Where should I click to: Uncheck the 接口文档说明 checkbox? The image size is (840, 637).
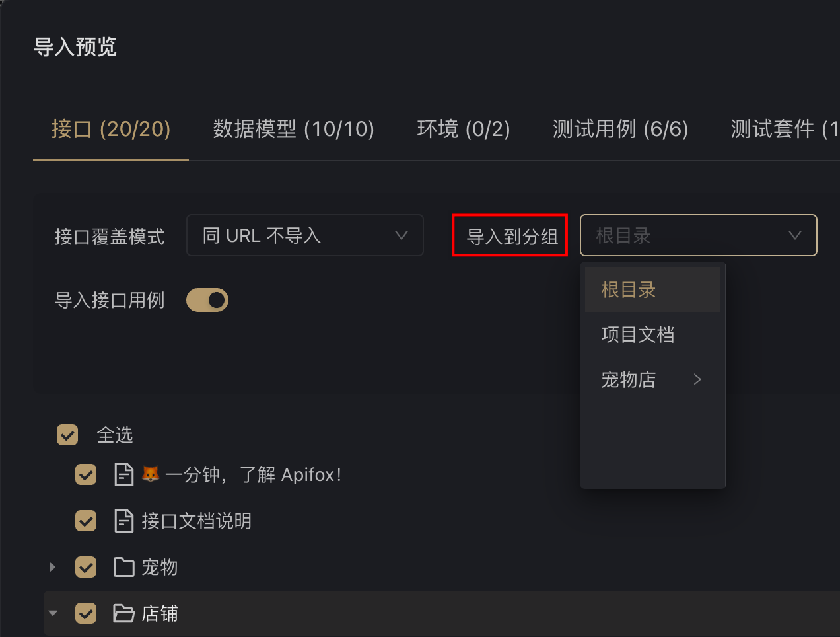(x=86, y=521)
